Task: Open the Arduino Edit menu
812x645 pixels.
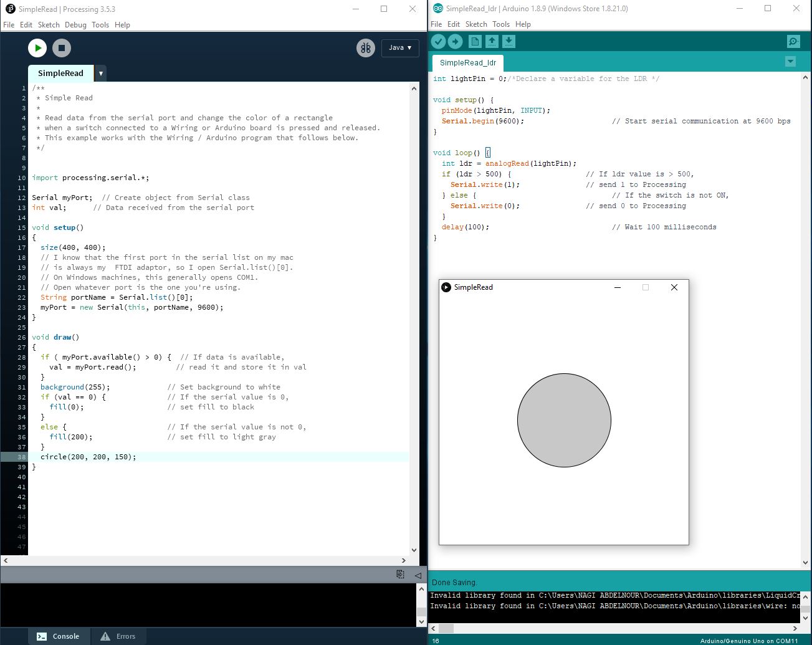Action: (x=454, y=24)
